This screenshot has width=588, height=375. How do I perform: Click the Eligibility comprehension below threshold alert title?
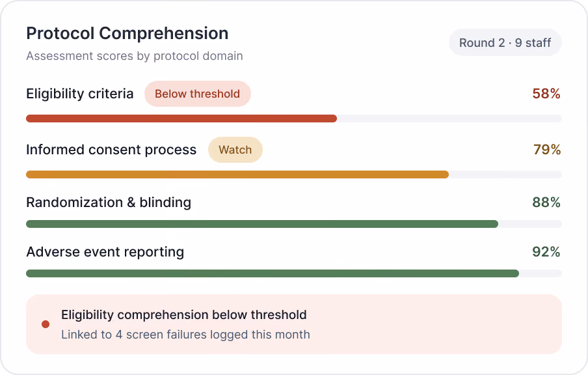(183, 314)
